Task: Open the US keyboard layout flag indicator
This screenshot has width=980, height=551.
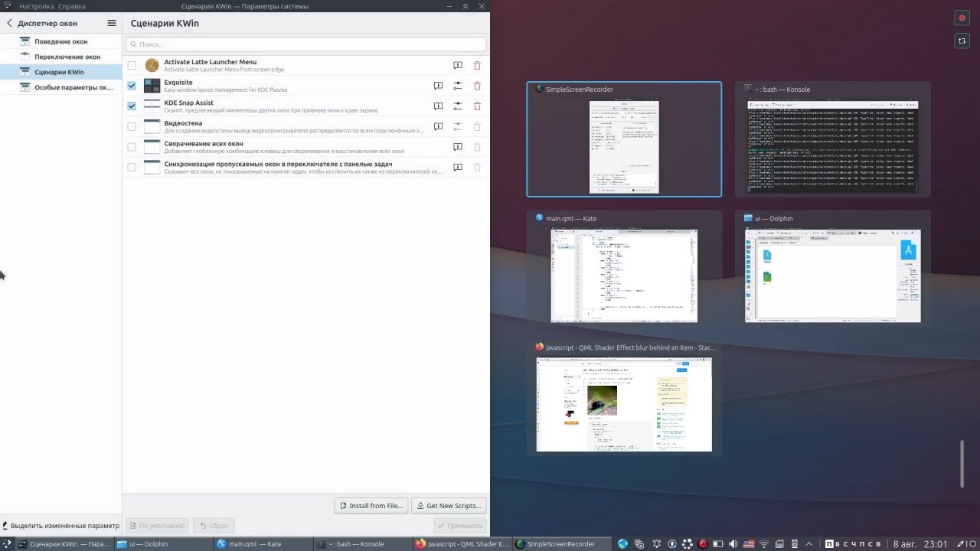Action: (x=749, y=544)
